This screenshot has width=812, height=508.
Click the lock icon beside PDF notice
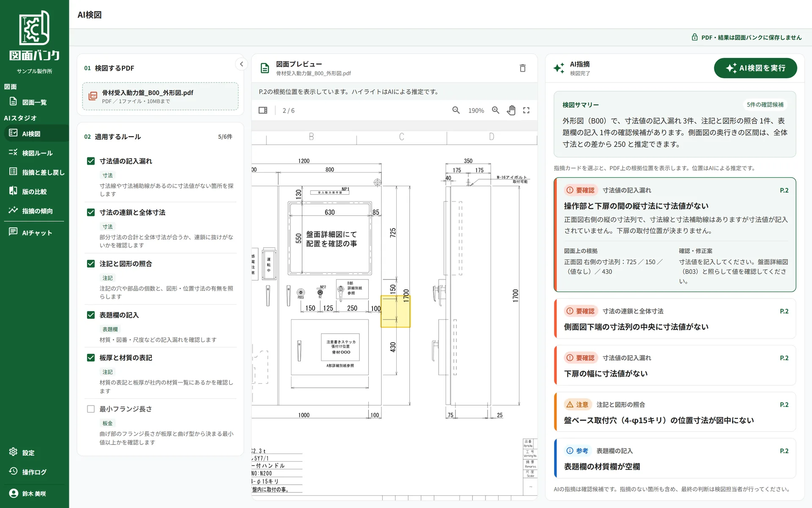pos(694,37)
